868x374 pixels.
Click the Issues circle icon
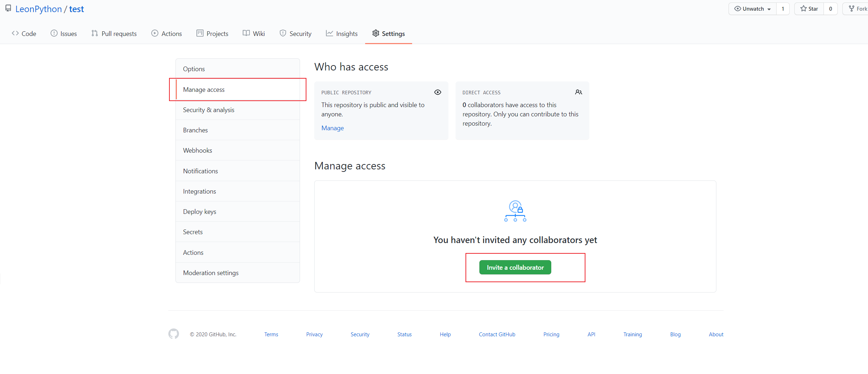54,33
